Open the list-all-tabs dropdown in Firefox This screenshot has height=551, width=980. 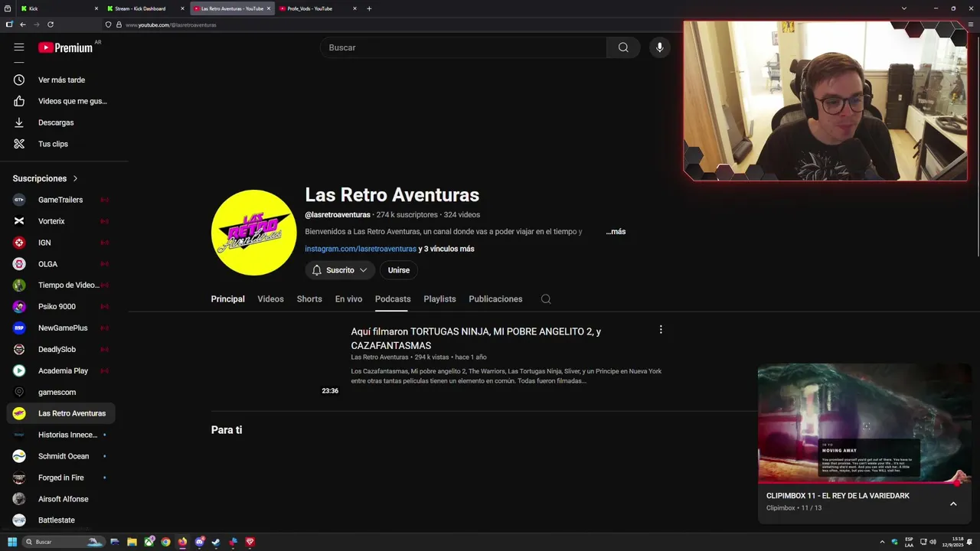click(904, 8)
